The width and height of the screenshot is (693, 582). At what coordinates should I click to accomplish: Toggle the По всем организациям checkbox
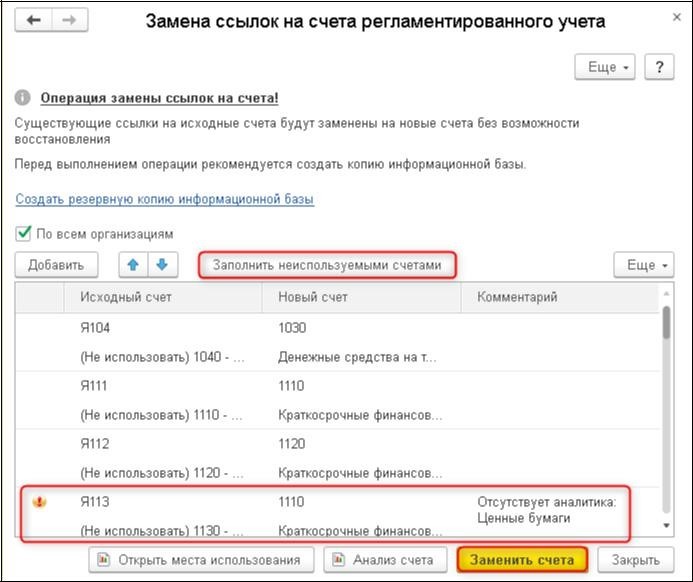23,234
